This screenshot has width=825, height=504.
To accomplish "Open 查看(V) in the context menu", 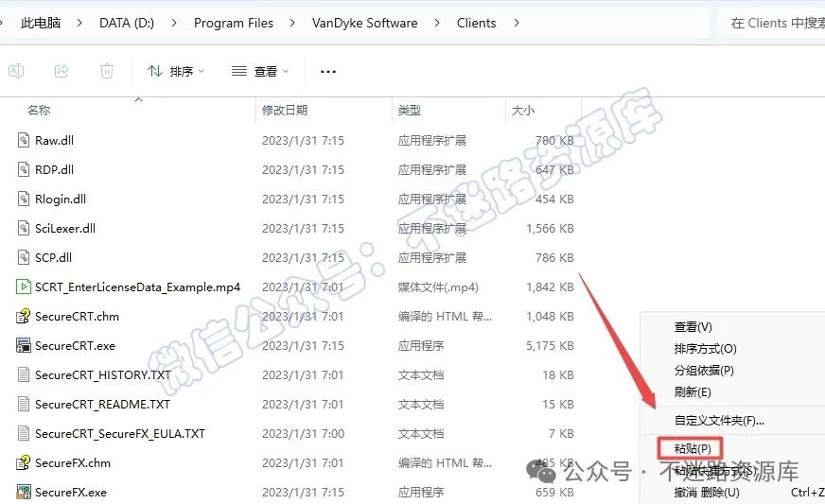I will 693,327.
